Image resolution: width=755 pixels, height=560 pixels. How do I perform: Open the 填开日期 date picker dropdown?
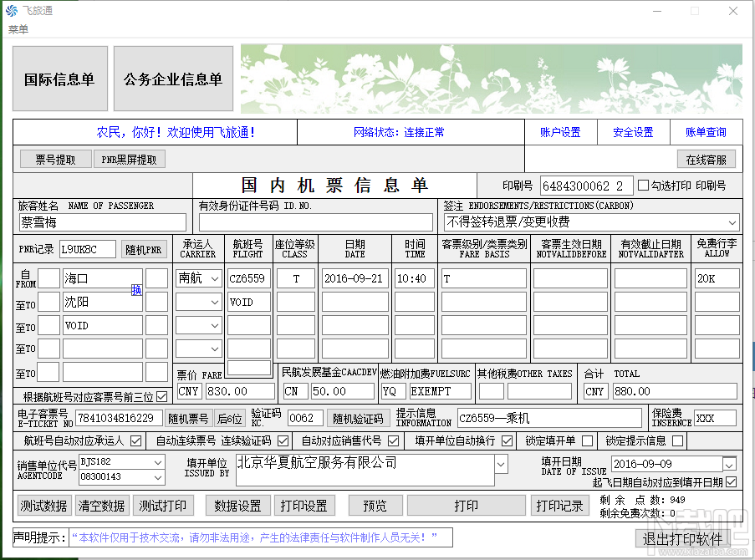(729, 465)
